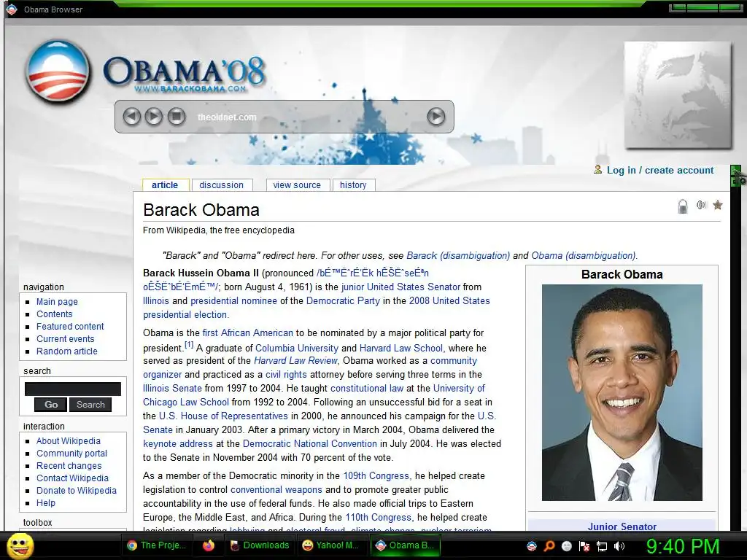The width and height of the screenshot is (747, 560).
Task: Open the view source tab
Action: (298, 184)
